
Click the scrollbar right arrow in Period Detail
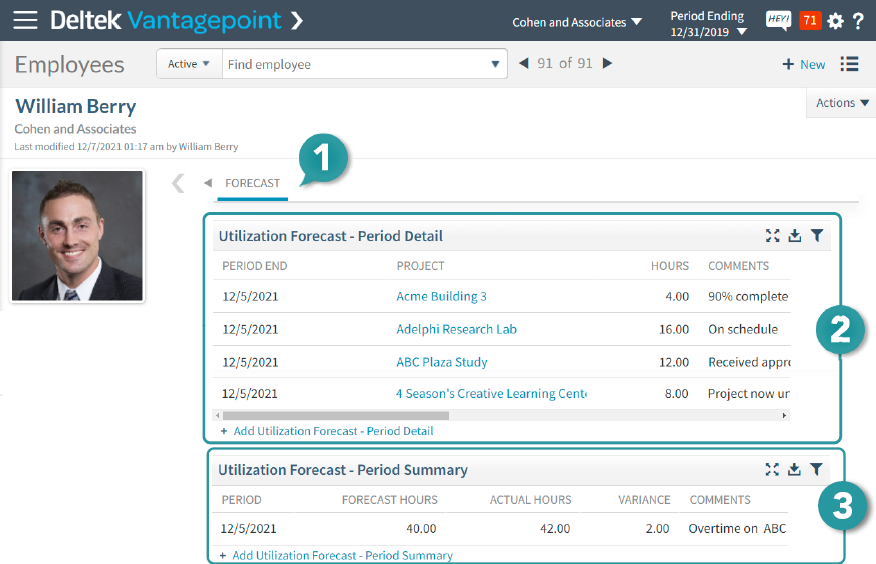784,415
